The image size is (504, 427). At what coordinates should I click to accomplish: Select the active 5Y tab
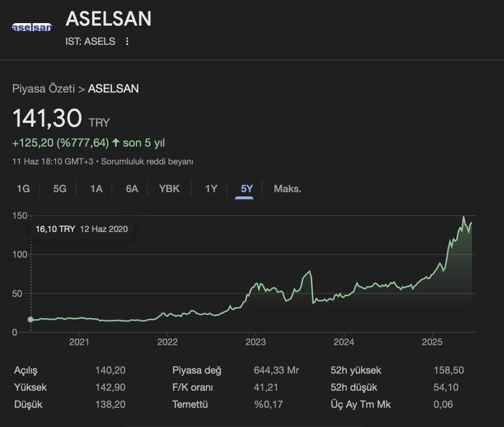tap(247, 189)
